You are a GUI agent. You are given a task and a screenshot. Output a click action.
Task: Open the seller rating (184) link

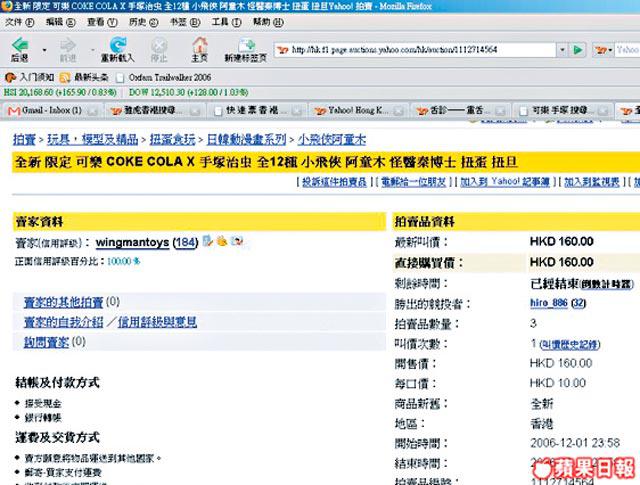tap(185, 242)
